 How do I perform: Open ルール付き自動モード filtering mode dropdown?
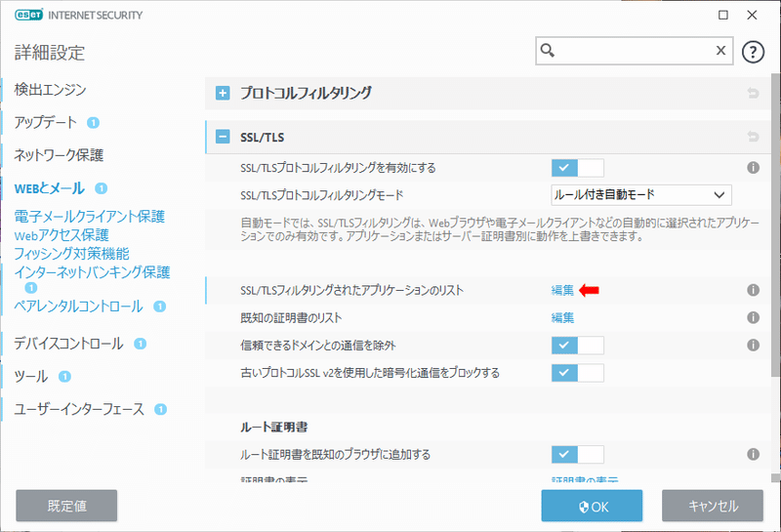pyautogui.click(x=641, y=195)
